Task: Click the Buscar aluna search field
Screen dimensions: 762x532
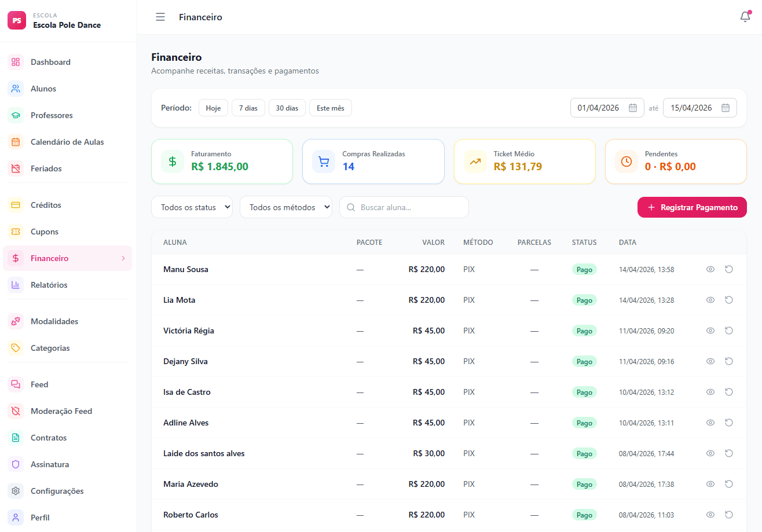Action: pos(404,207)
